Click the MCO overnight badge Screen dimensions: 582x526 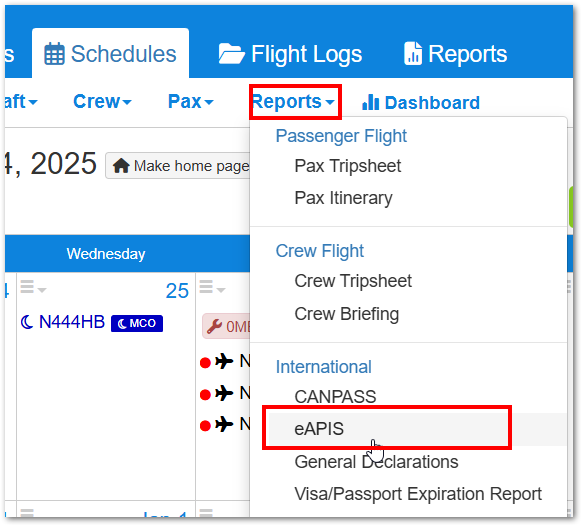point(137,323)
